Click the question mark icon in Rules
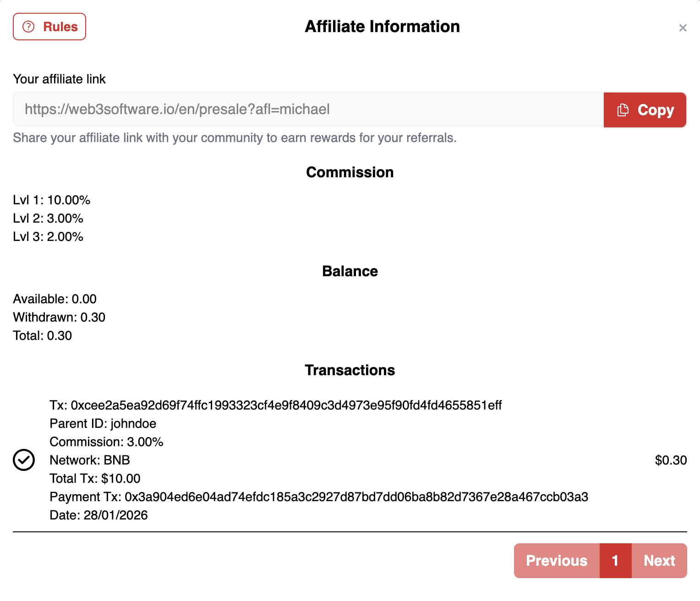 28,27
